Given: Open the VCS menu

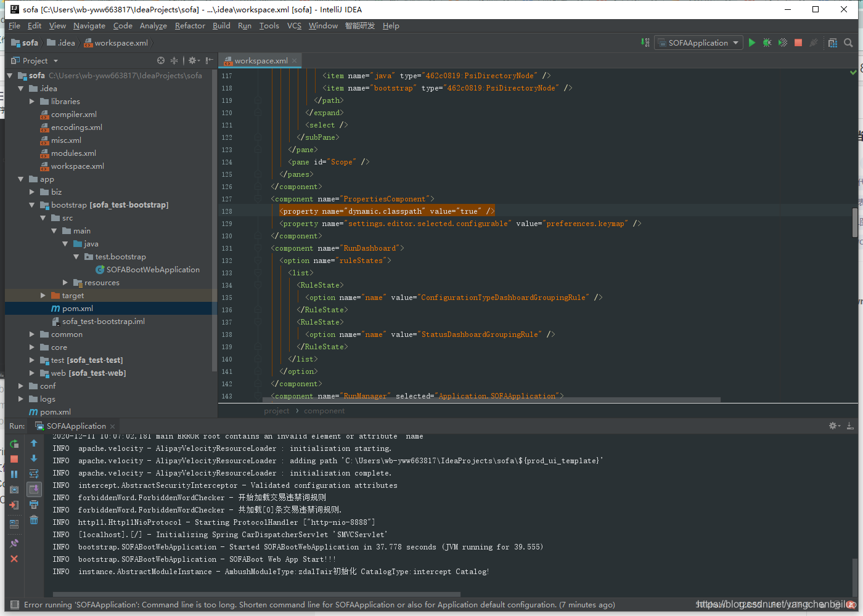Looking at the screenshot, I should 294,26.
